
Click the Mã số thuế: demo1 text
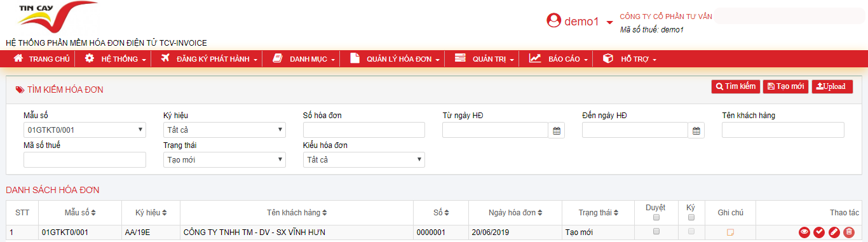point(652,29)
